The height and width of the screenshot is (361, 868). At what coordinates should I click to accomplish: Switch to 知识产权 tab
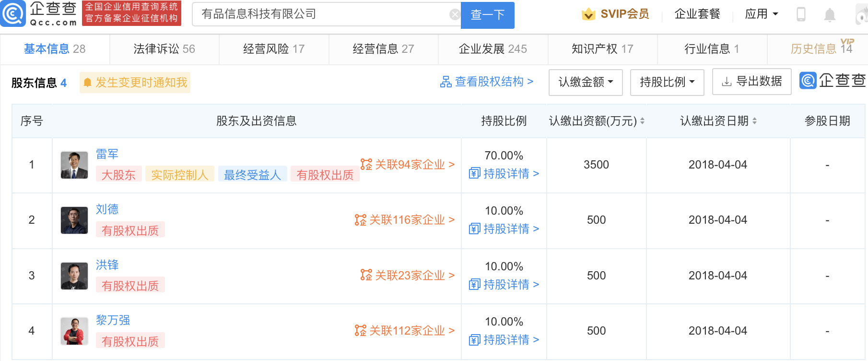point(602,49)
